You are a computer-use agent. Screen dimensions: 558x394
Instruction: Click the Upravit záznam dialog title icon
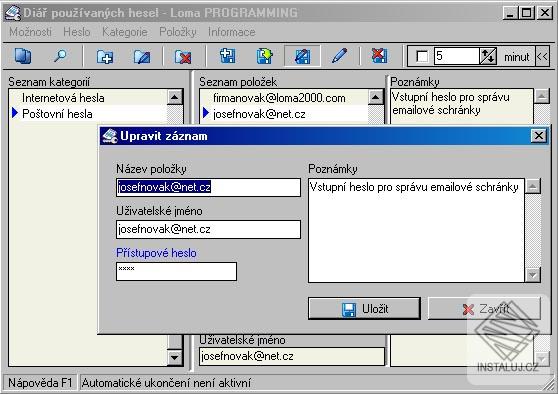(x=110, y=136)
